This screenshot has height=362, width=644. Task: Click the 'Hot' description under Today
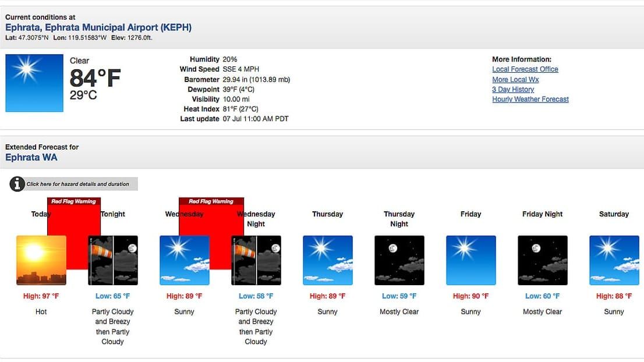(x=41, y=312)
